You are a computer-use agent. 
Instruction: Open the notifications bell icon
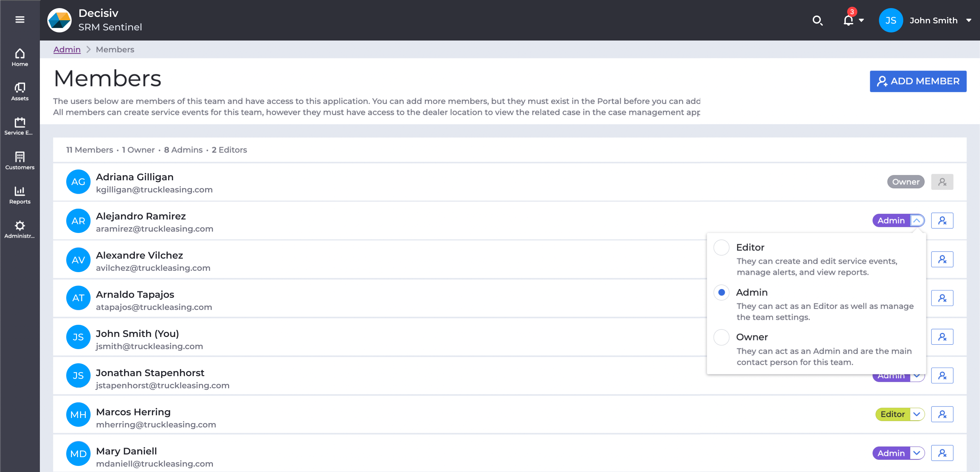848,20
